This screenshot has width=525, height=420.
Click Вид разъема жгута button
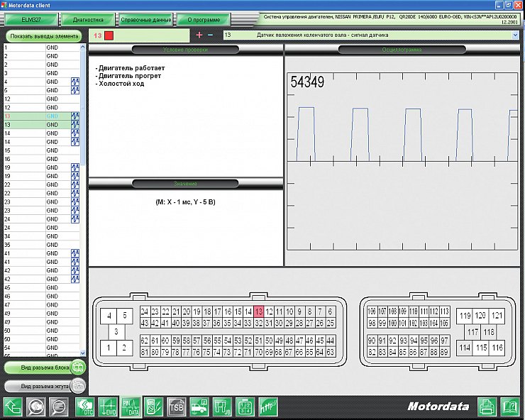(x=45, y=386)
